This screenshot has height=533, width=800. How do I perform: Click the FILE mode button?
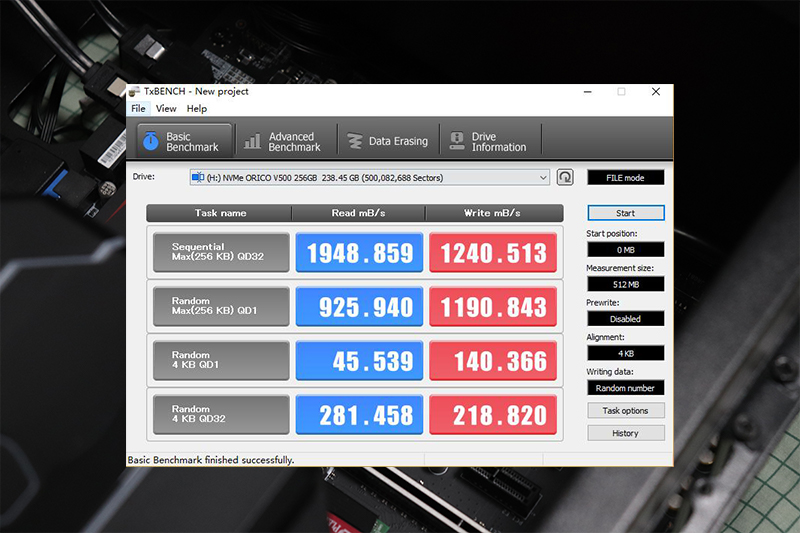click(x=626, y=177)
